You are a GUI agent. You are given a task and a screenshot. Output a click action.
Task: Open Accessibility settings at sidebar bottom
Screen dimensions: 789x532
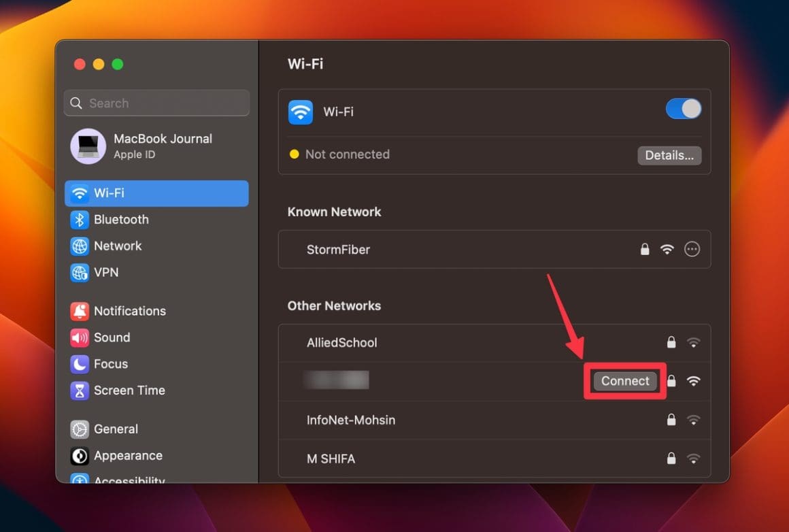point(129,480)
